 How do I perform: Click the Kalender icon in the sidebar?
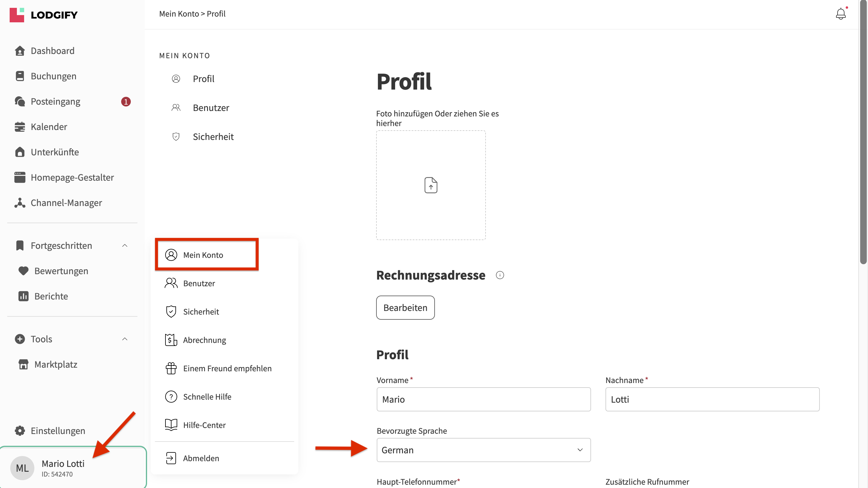click(x=20, y=127)
